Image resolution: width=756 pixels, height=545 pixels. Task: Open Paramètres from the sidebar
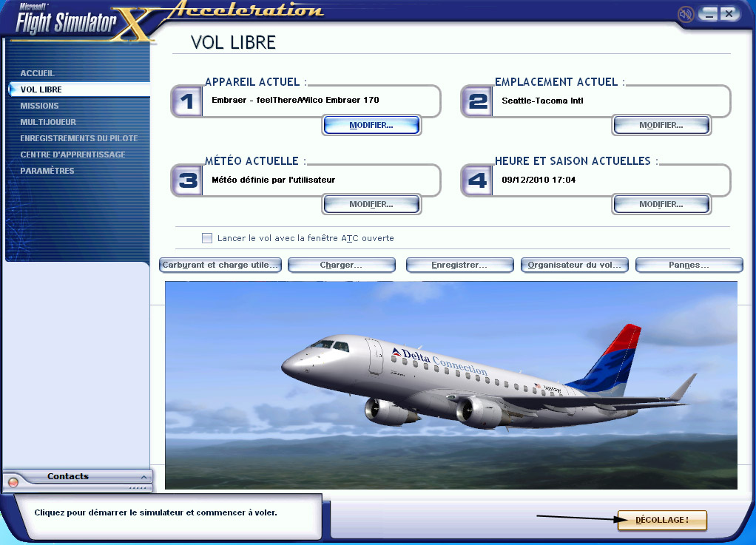(47, 171)
